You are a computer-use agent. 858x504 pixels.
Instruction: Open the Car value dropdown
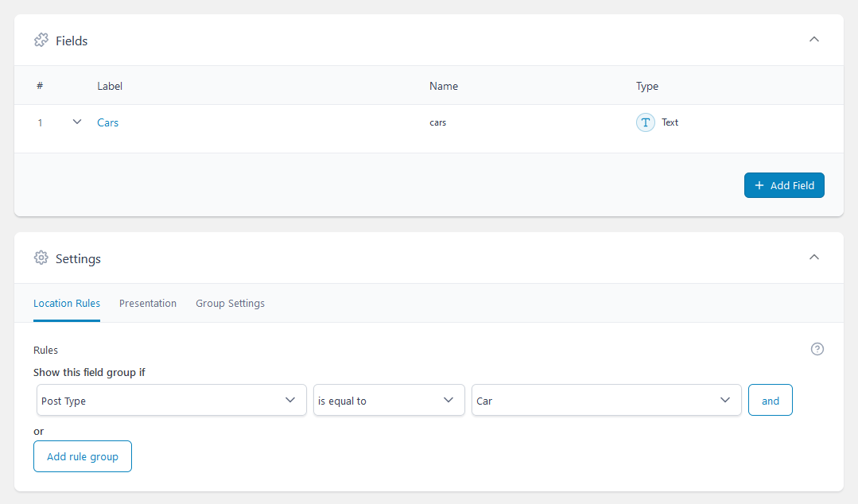click(x=605, y=401)
